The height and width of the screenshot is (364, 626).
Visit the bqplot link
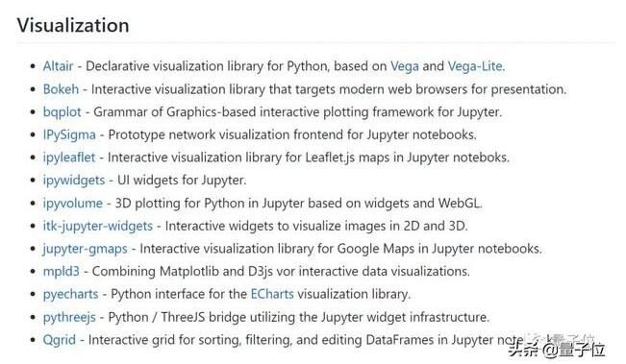coord(62,112)
